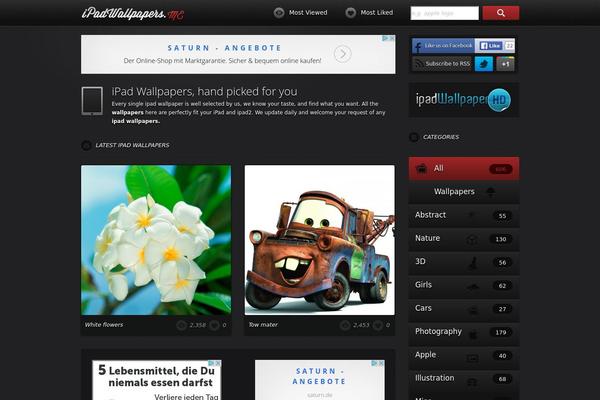The image size is (600, 400).
Task: Click the 55 count badge on Abstract
Action: coord(502,216)
